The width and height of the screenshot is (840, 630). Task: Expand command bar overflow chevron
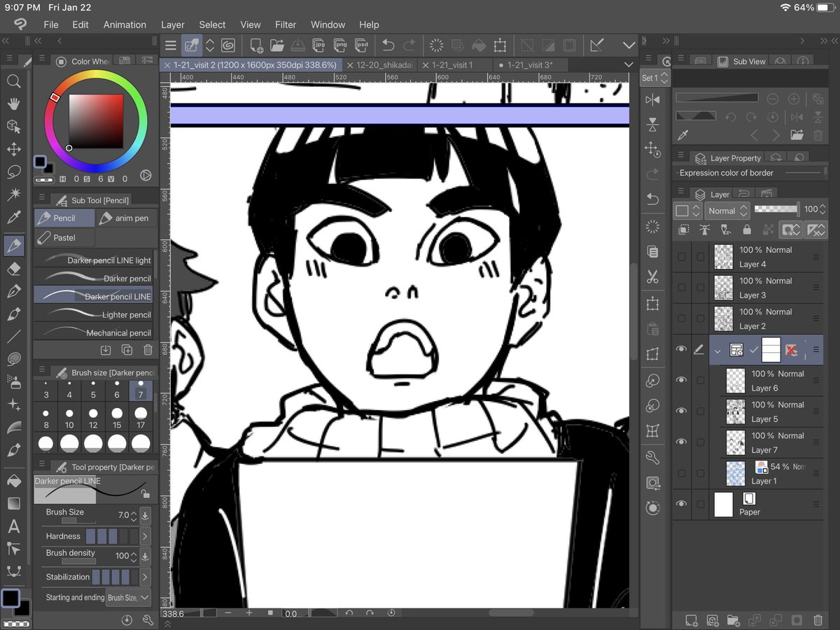[x=629, y=45]
